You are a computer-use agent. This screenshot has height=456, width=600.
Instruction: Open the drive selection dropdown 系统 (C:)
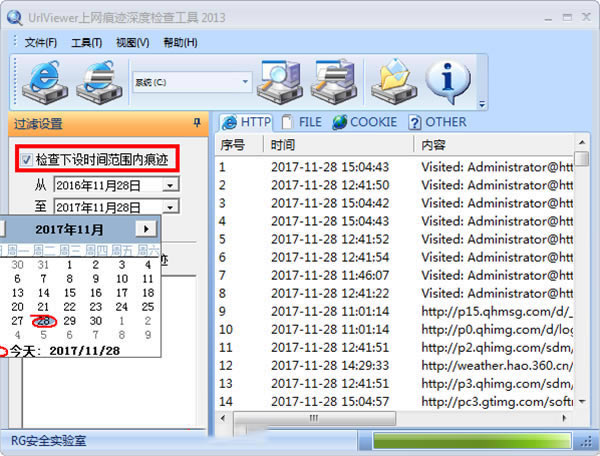[x=192, y=82]
